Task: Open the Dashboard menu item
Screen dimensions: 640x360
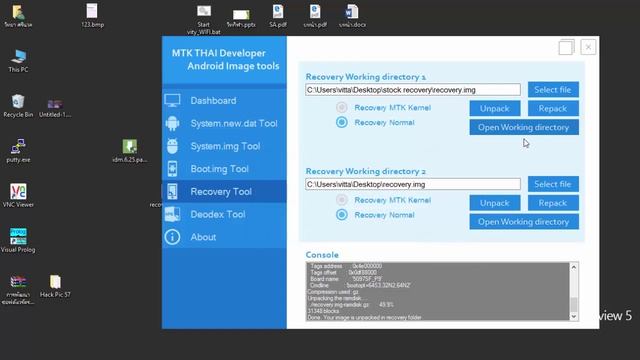Action: 224,100
